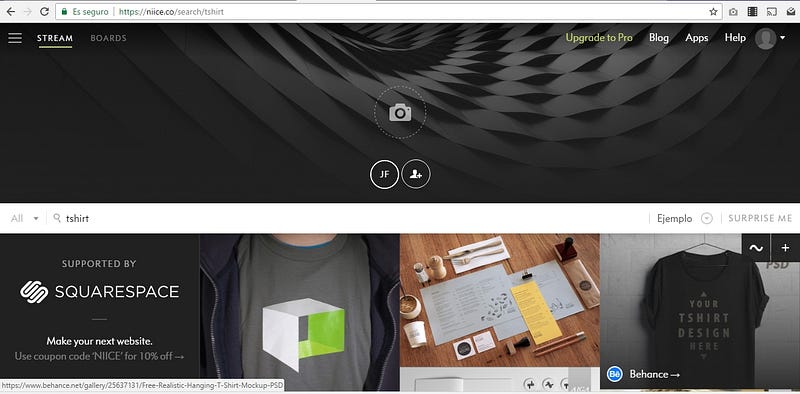Open the user avatar profile picture
Image resolution: width=800 pixels, height=394 pixels.
[x=765, y=38]
